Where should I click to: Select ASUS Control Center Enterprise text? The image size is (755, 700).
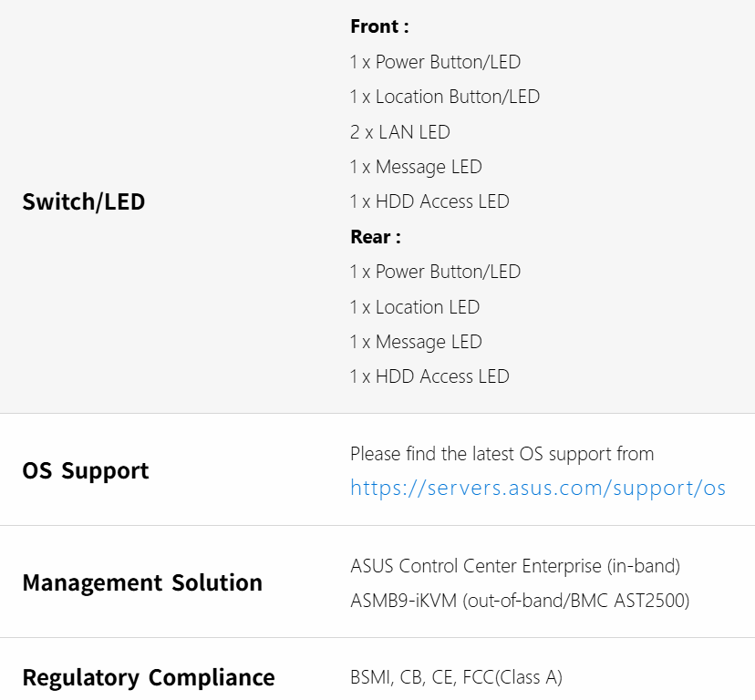pos(515,567)
